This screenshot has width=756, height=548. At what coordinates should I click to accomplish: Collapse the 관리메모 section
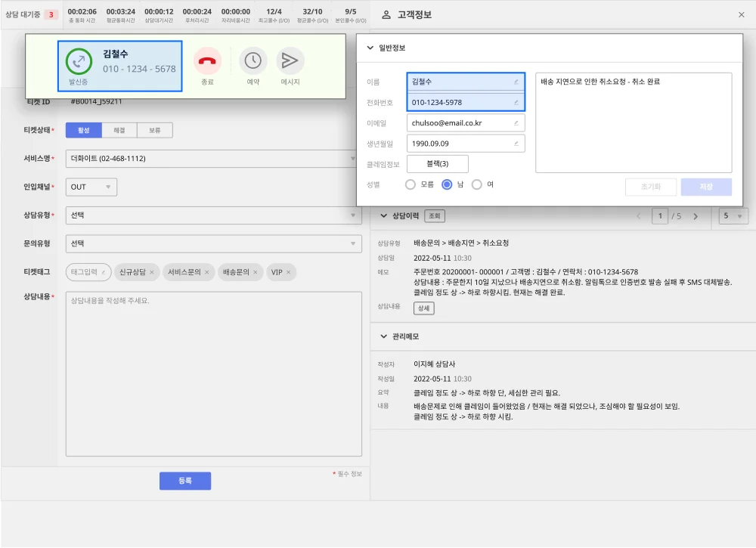pos(383,336)
